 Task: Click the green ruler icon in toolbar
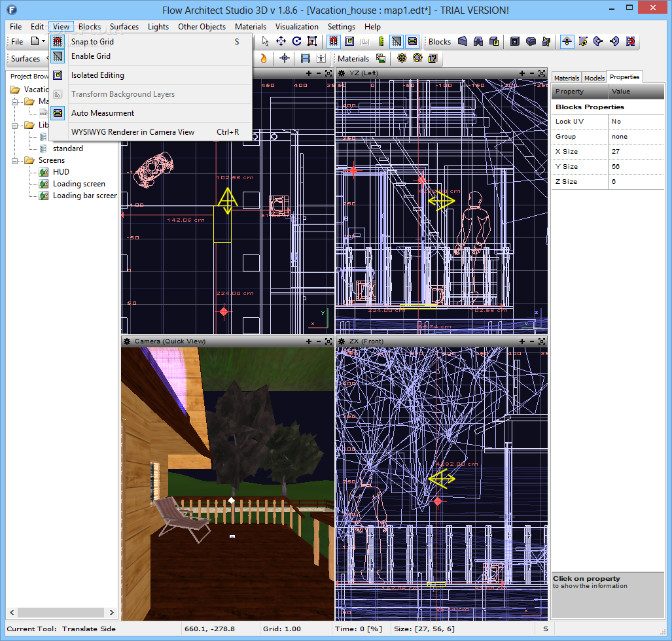(381, 41)
